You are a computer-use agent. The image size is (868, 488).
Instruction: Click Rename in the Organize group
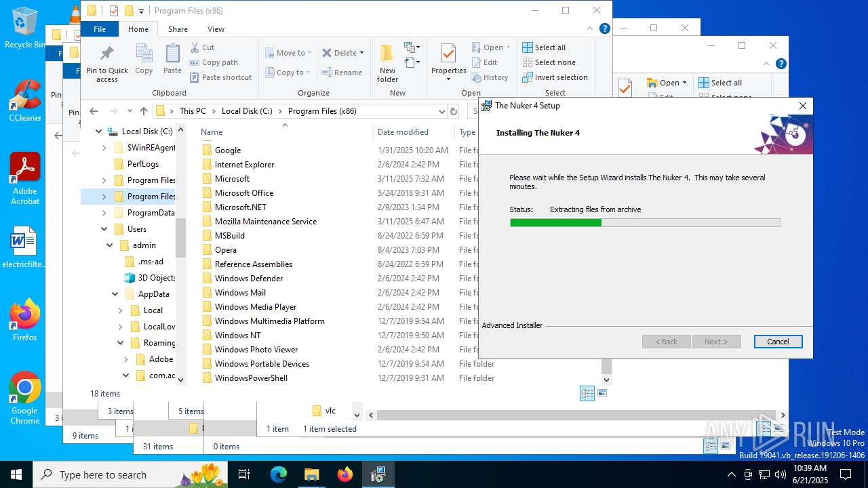342,73
